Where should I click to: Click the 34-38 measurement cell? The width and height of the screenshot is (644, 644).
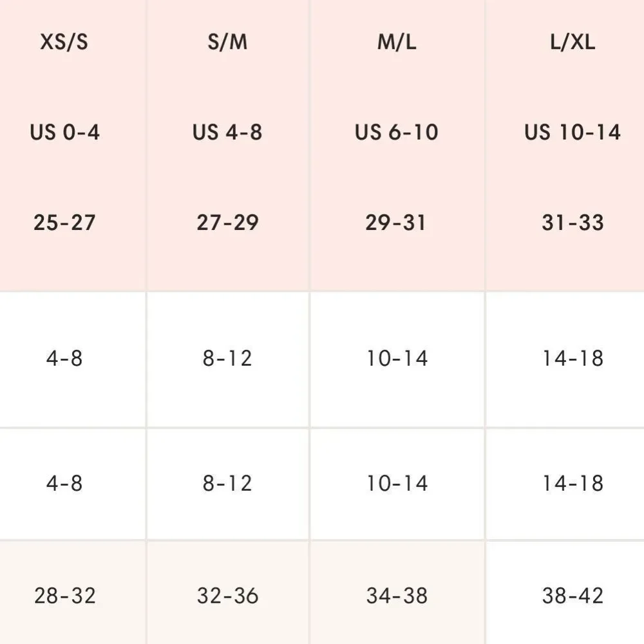pos(397,596)
